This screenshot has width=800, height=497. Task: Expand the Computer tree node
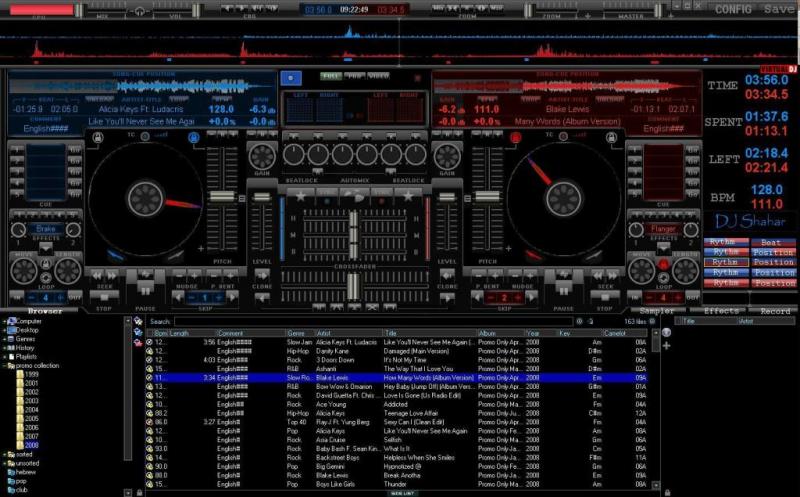coord(5,321)
